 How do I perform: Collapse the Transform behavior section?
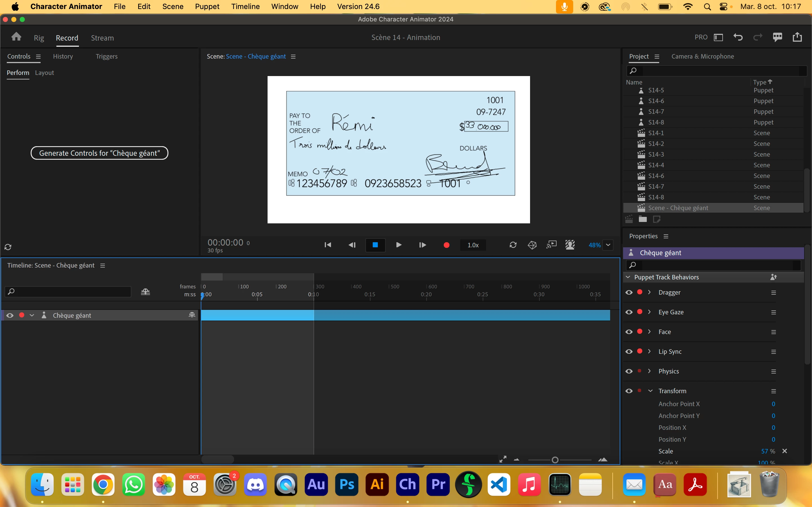(650, 391)
